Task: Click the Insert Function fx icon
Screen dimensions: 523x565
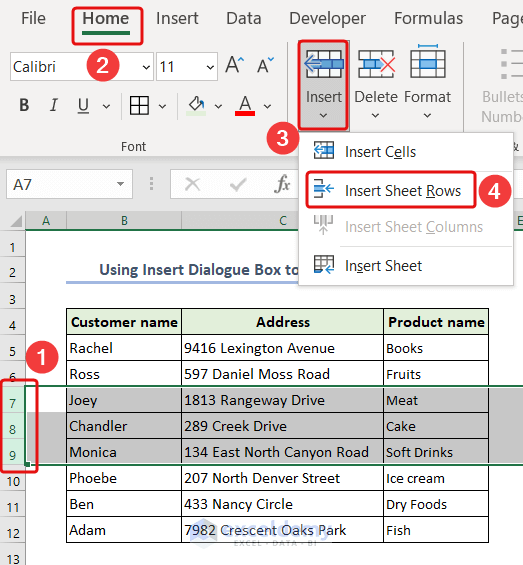Action: 282,184
